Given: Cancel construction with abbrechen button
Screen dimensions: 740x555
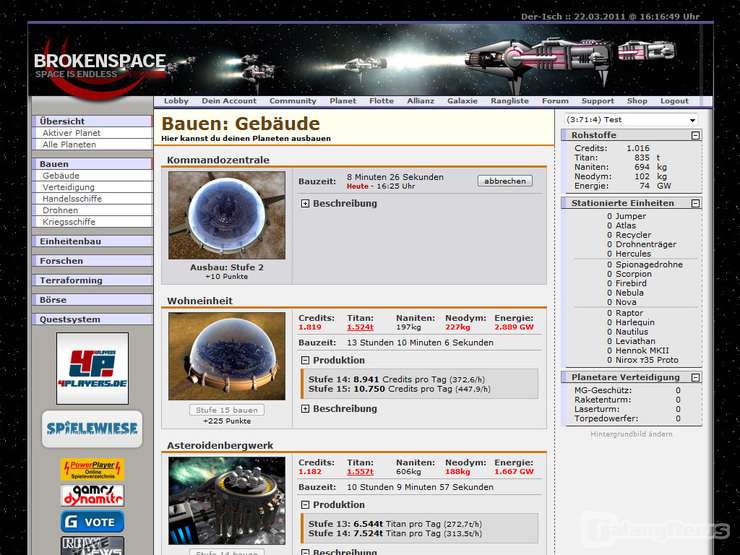Looking at the screenshot, I should 505,181.
